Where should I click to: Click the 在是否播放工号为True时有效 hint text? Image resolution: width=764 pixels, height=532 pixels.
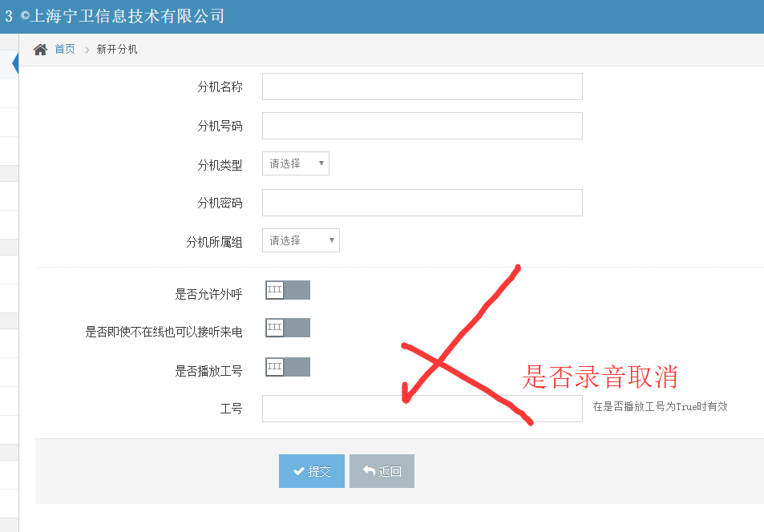[x=660, y=407]
